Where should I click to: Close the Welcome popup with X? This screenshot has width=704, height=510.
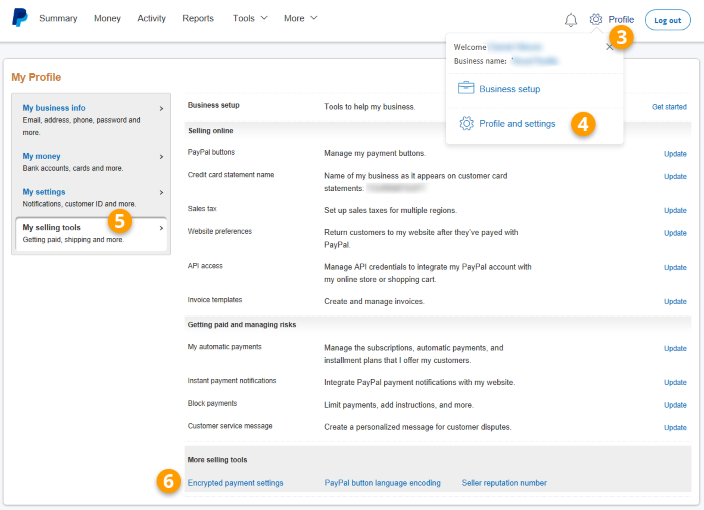[609, 47]
